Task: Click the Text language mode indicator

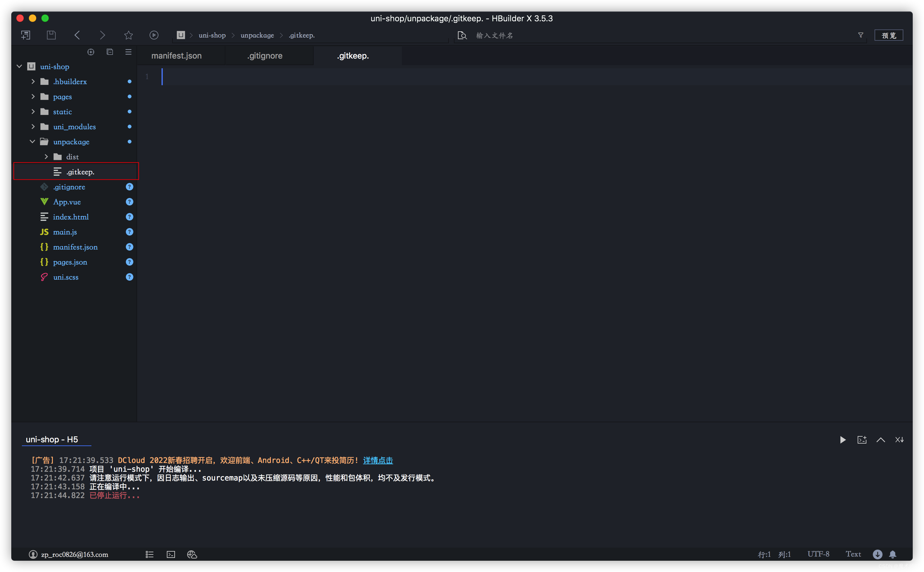Action: [x=853, y=554]
